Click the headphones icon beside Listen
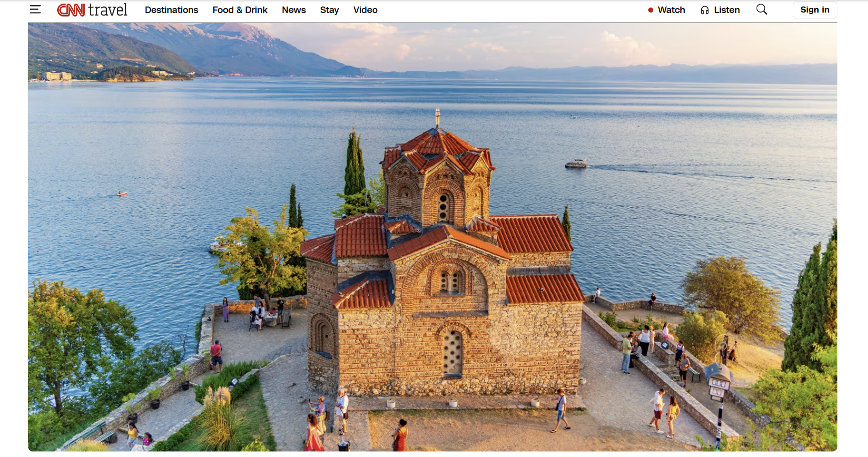The height and width of the screenshot is (457, 868). [704, 10]
